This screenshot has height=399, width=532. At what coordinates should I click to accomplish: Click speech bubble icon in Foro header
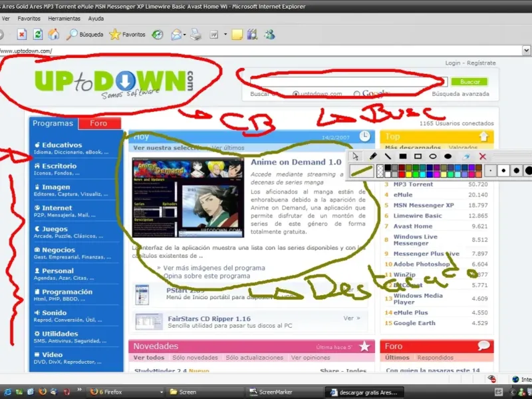pos(483,346)
